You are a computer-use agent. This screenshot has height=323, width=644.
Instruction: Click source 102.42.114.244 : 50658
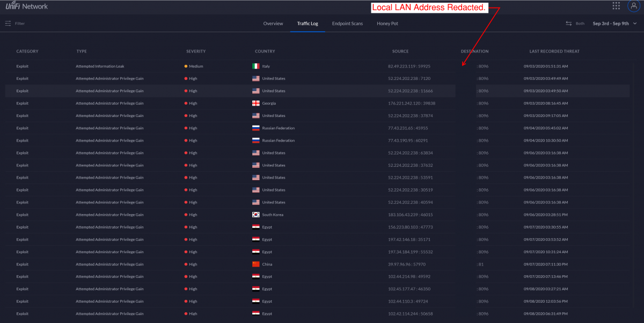(x=410, y=313)
